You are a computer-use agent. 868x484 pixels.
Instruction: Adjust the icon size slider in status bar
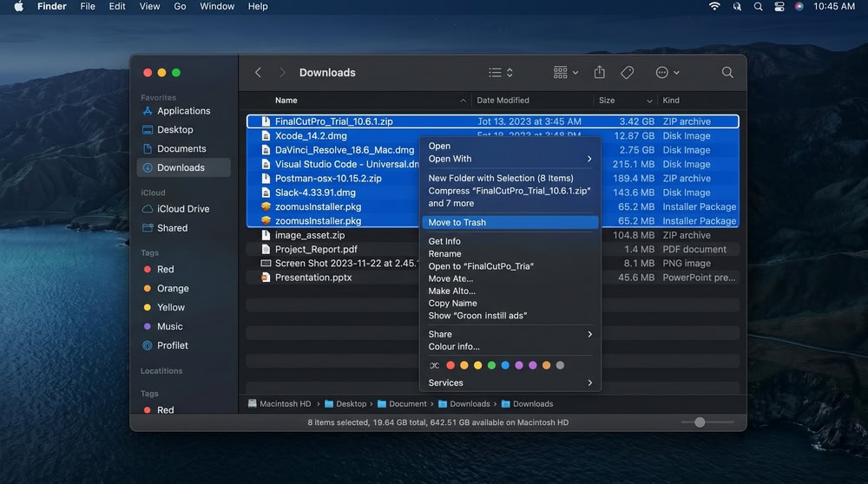[x=700, y=422]
